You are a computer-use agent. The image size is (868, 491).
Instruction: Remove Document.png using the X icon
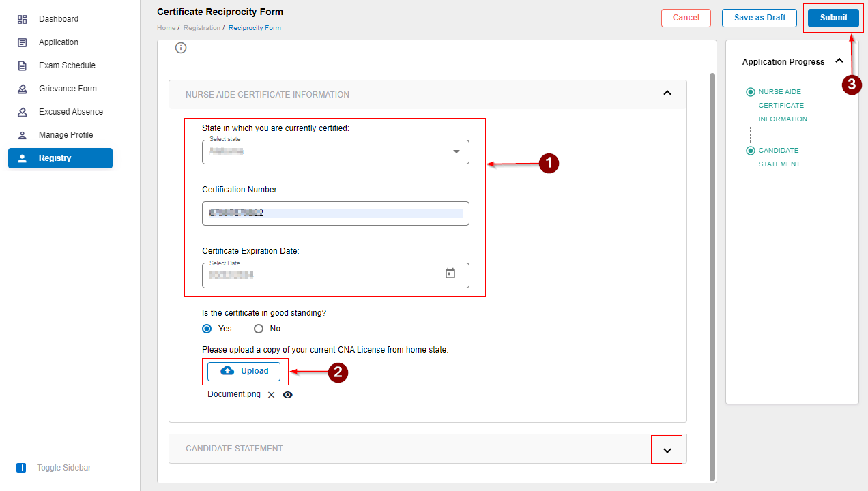click(x=271, y=395)
